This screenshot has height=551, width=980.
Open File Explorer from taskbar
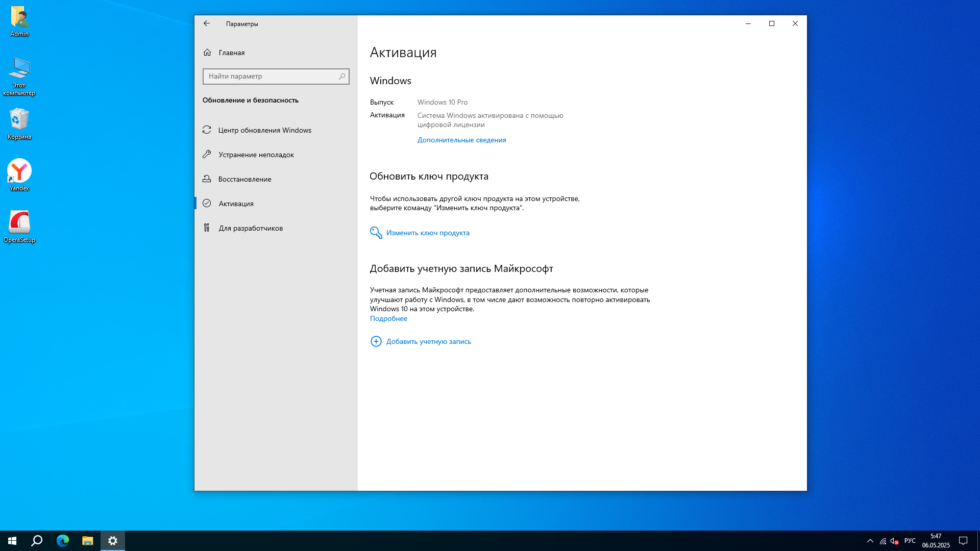tap(88, 541)
